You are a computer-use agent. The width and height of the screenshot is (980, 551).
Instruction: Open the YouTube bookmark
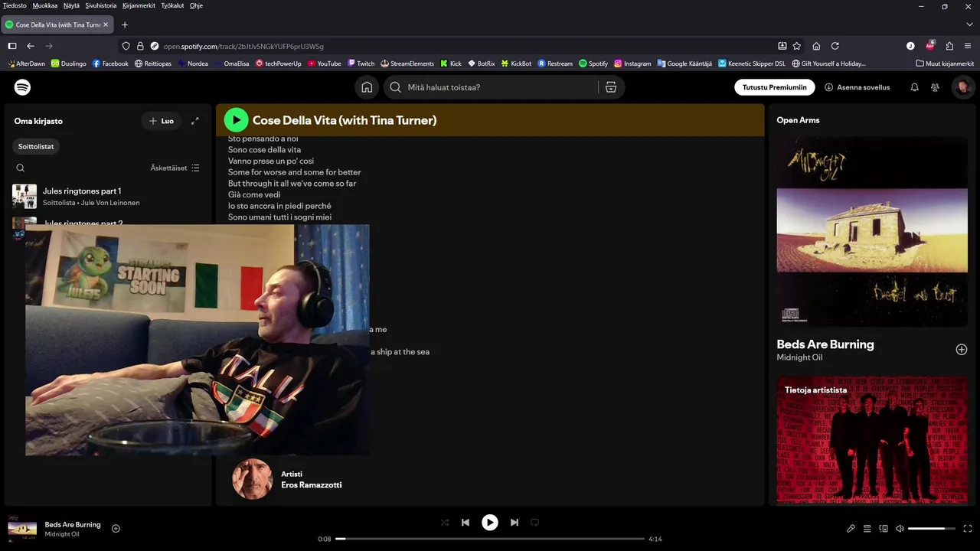pyautogui.click(x=324, y=64)
